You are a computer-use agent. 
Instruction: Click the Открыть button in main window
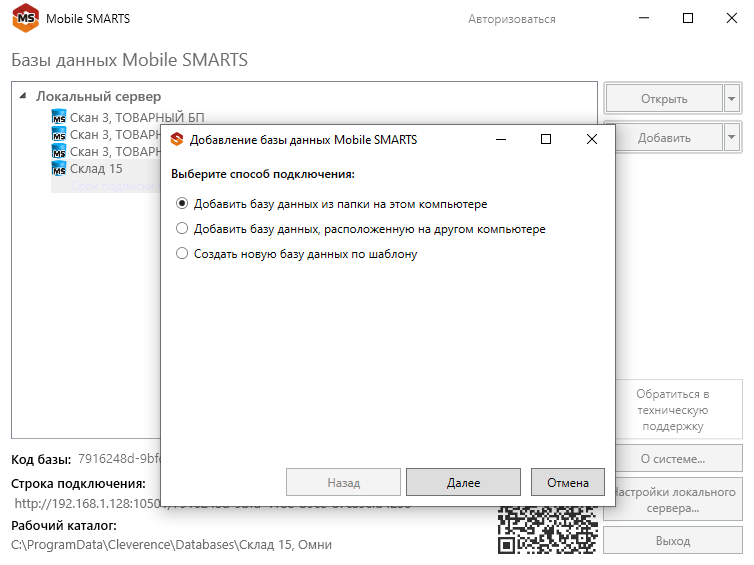pyautogui.click(x=664, y=99)
